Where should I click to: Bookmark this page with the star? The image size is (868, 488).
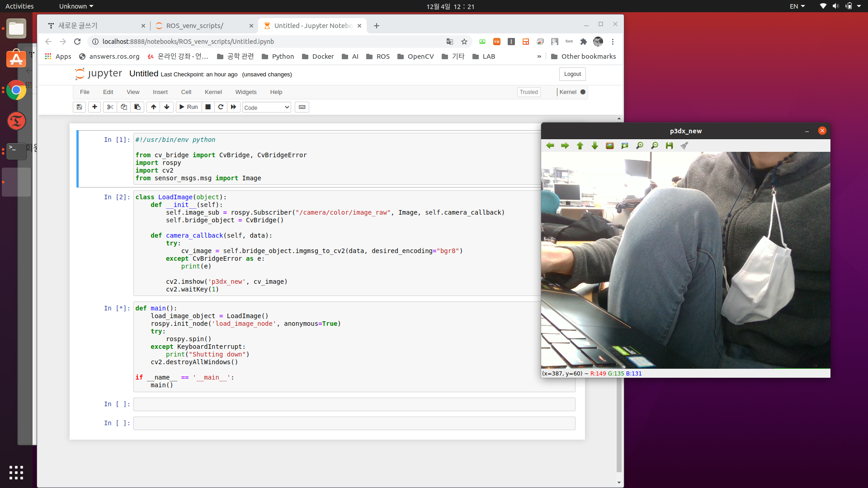(x=464, y=42)
